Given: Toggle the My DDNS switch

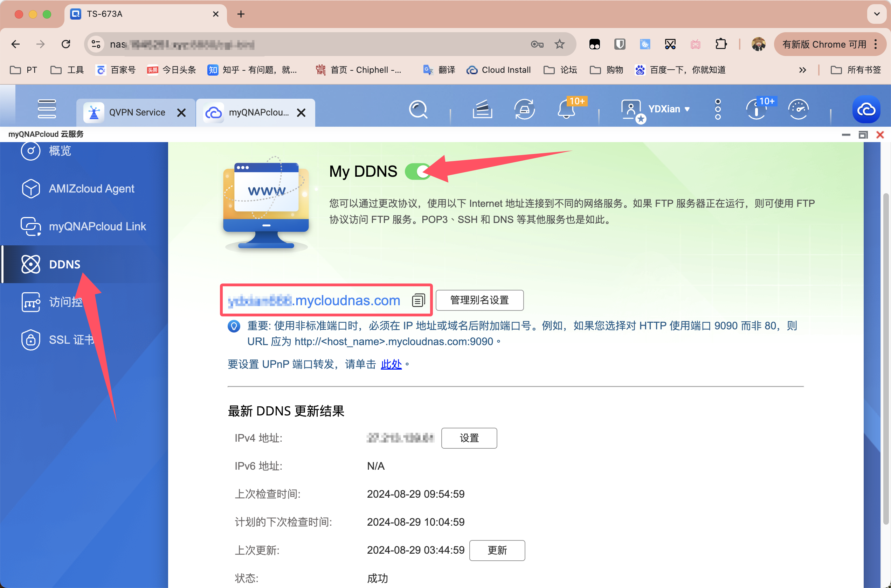Looking at the screenshot, I should click(417, 172).
